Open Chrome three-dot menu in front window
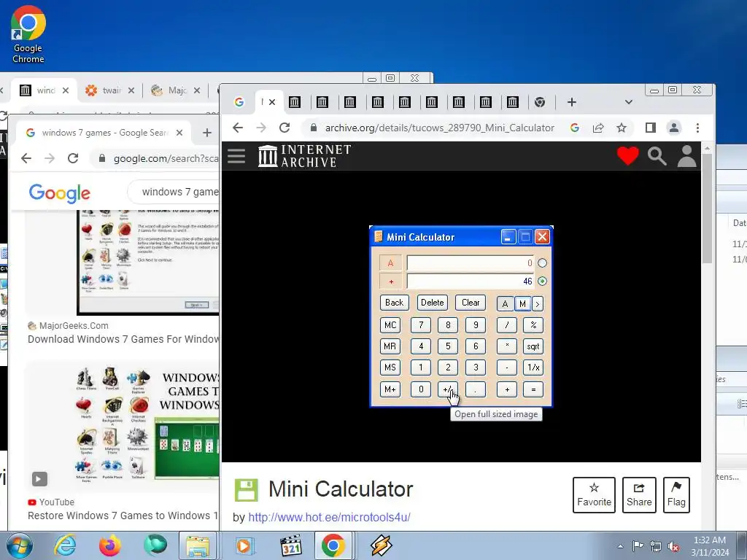 point(697,128)
